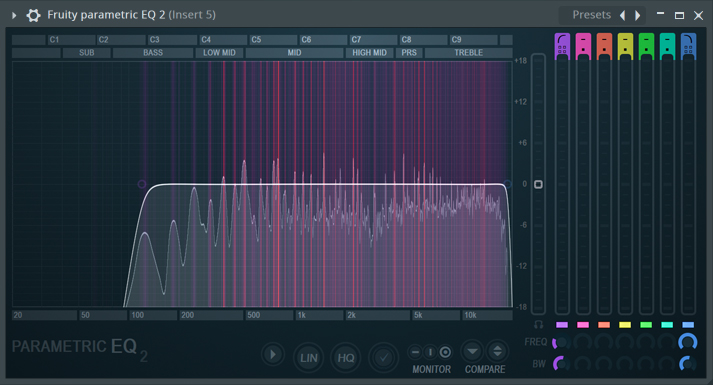The height and width of the screenshot is (385, 713).
Task: Set Monitor to the circle option
Action: pos(445,352)
